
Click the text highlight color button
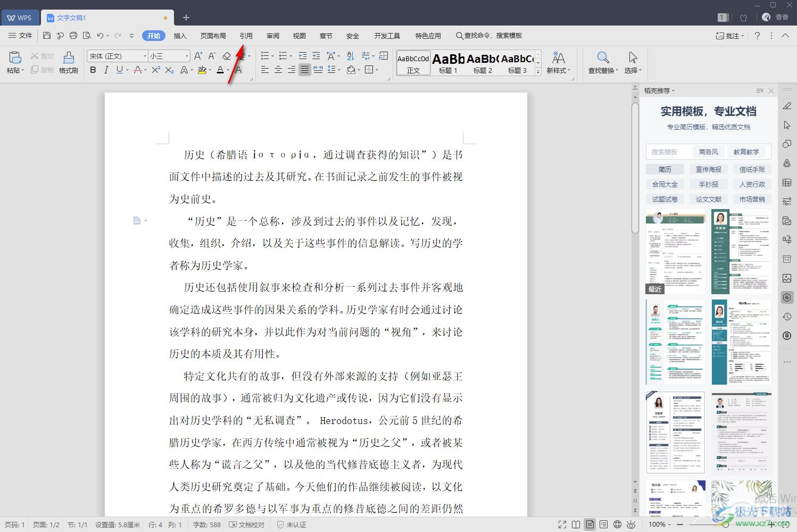point(202,70)
